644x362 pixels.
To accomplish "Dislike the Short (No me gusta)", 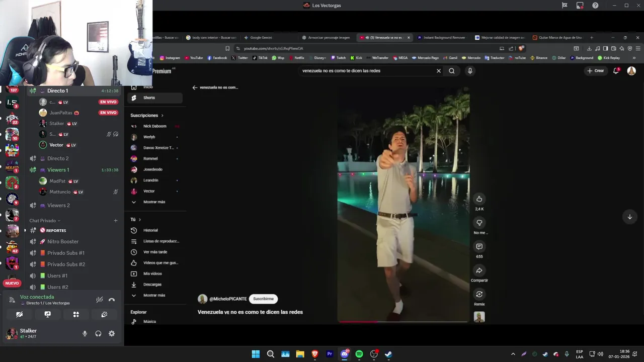I will point(479,223).
